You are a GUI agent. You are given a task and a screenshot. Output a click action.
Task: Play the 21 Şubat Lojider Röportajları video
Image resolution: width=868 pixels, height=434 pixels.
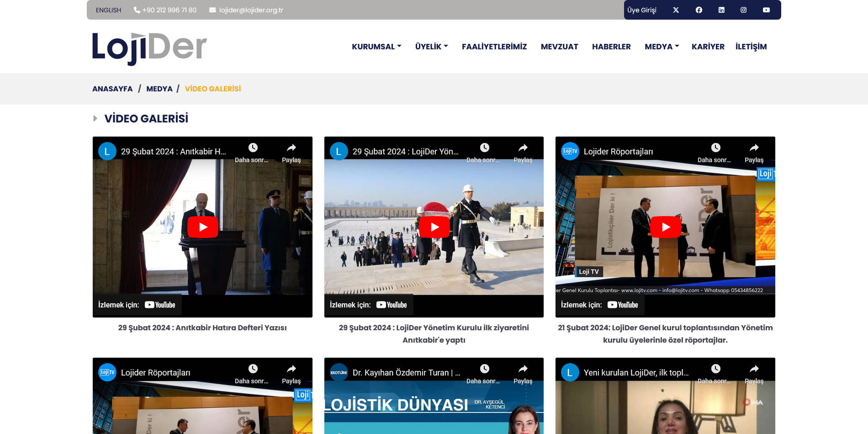666,227
